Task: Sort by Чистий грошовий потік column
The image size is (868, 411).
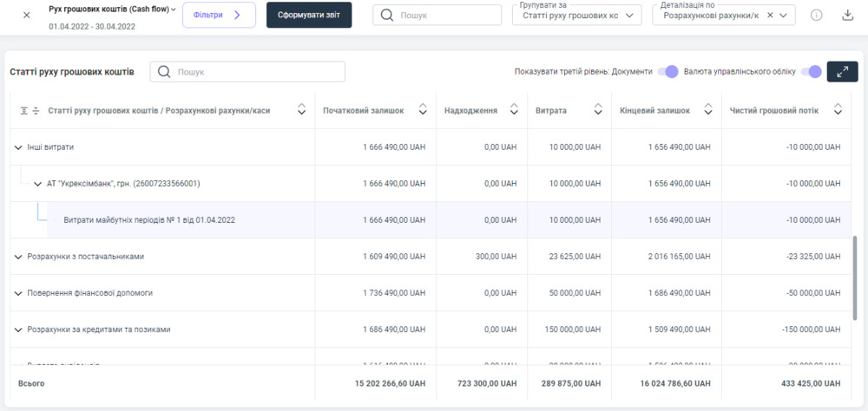Action: tap(838, 110)
